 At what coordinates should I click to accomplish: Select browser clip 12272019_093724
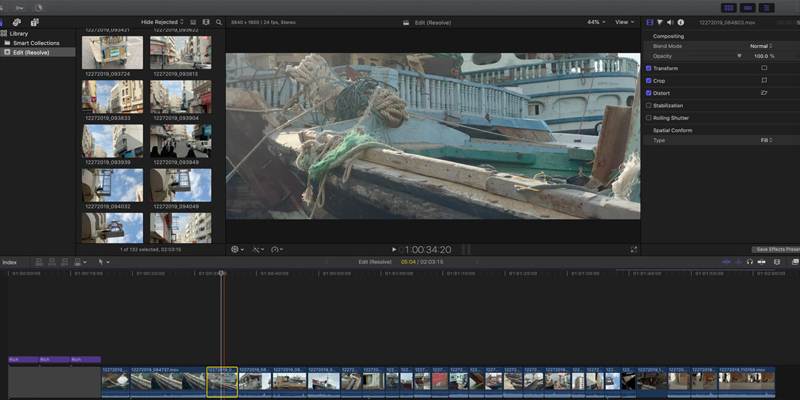pos(113,53)
